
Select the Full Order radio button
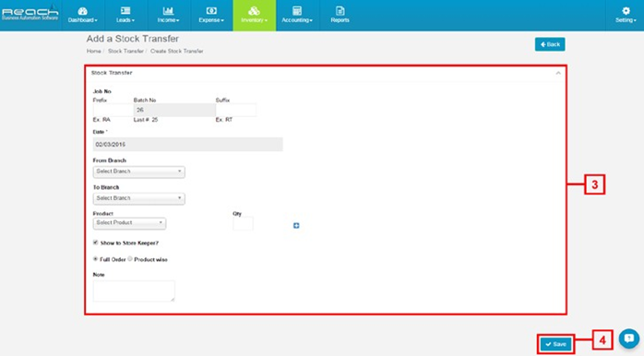96,259
